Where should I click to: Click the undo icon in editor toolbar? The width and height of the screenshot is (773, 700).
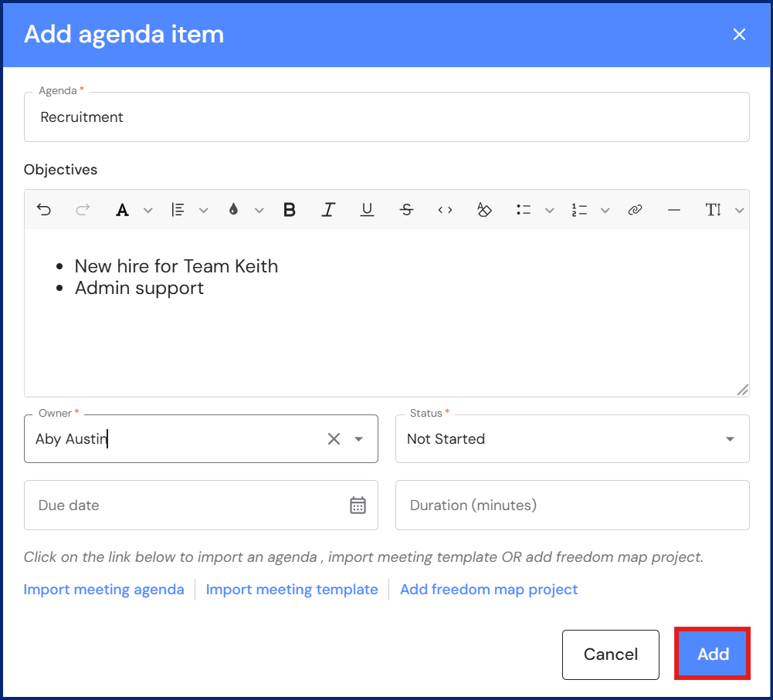(44, 210)
